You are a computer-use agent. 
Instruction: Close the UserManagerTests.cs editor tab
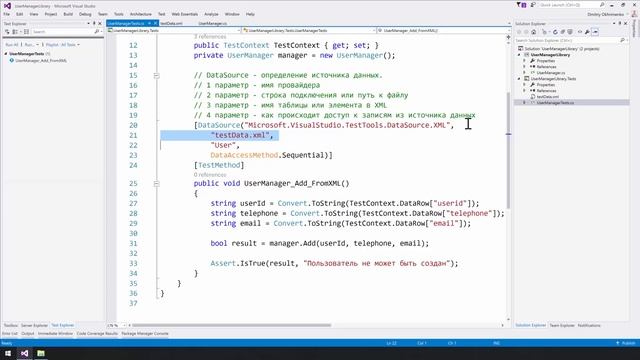click(x=156, y=23)
